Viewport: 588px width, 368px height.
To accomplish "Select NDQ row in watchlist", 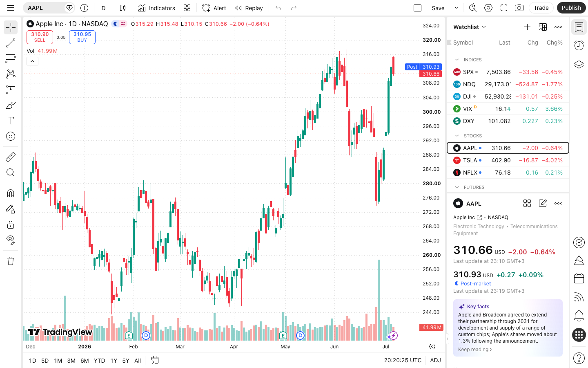I will (508, 84).
